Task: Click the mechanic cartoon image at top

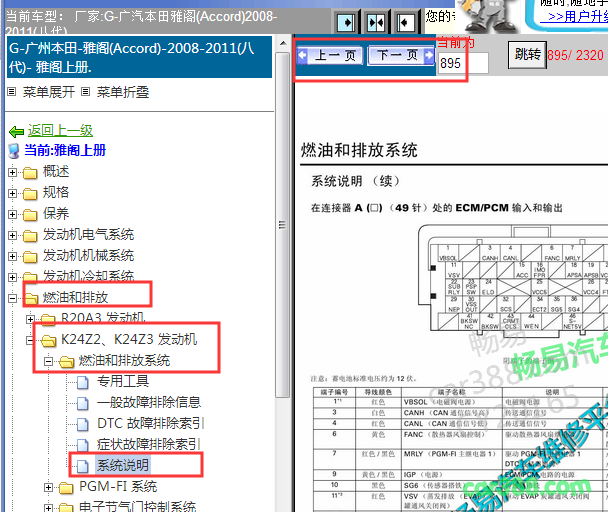Action: pyautogui.click(x=489, y=16)
